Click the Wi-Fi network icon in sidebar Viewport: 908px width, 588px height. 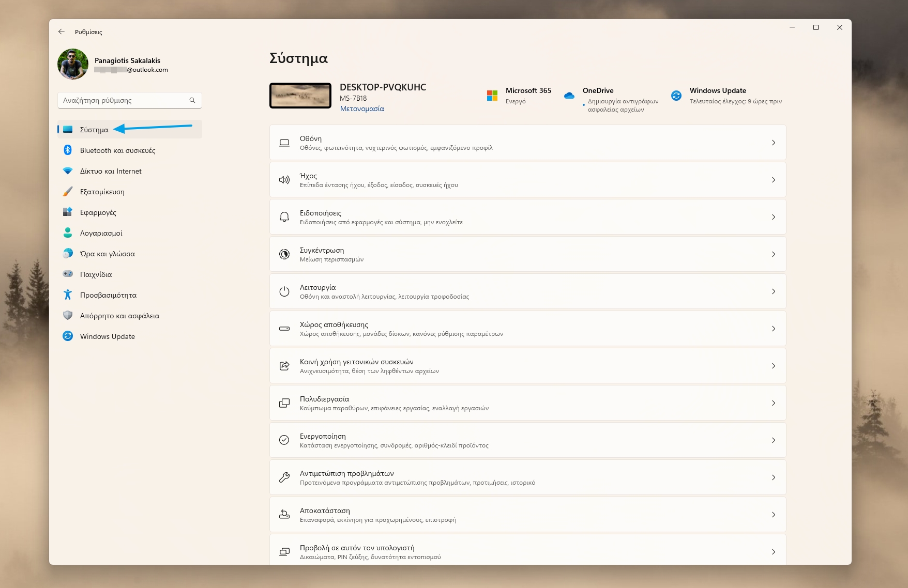click(x=68, y=171)
